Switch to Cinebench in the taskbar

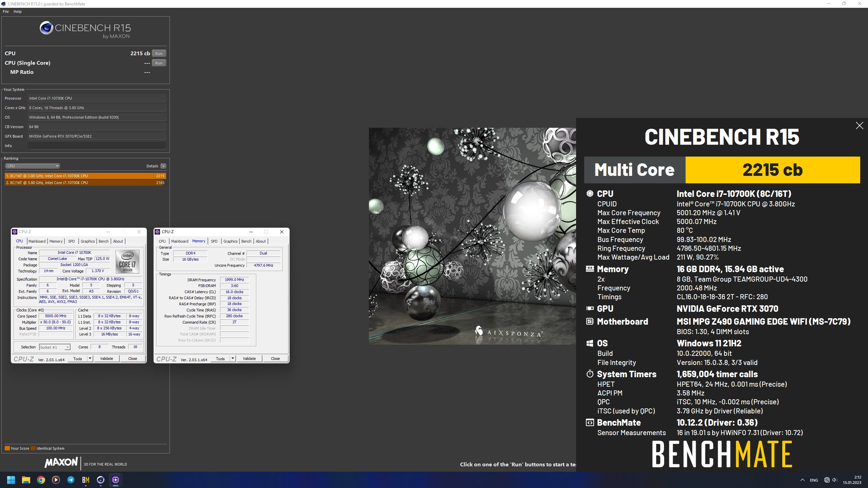(x=101, y=480)
